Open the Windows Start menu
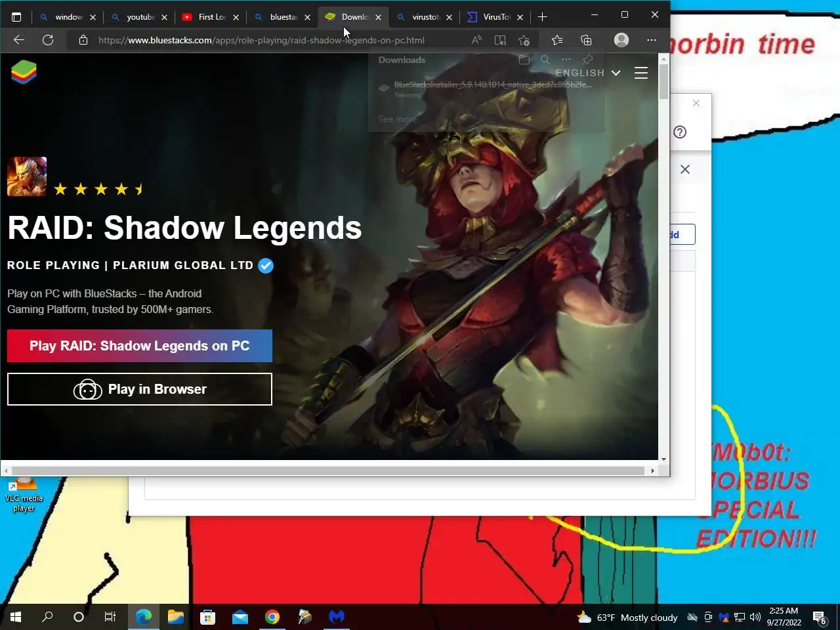This screenshot has height=630, width=840. click(x=16, y=617)
